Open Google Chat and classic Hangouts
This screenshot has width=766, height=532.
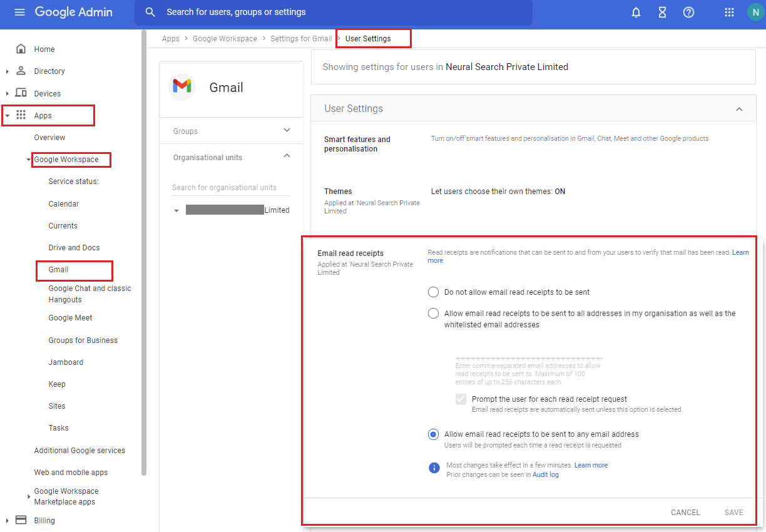[x=89, y=294]
